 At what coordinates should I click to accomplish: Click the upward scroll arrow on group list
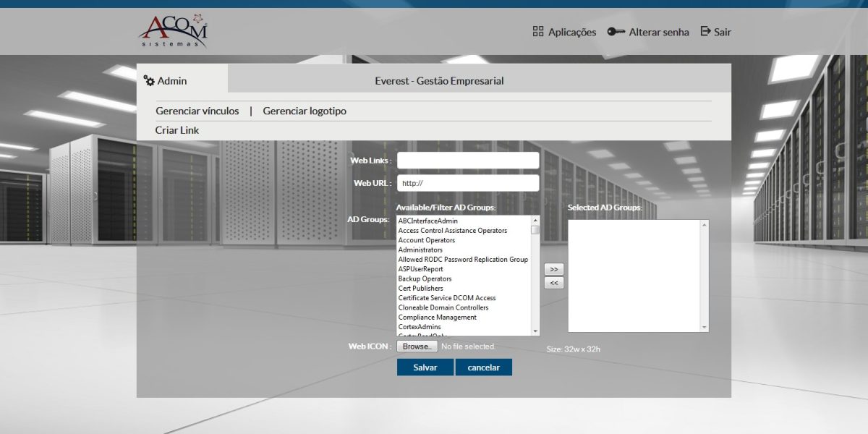click(536, 221)
